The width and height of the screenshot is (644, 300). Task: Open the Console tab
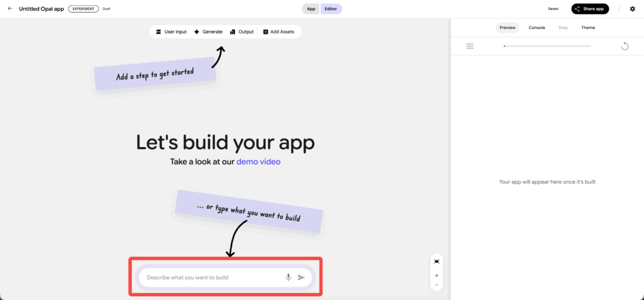(x=536, y=28)
